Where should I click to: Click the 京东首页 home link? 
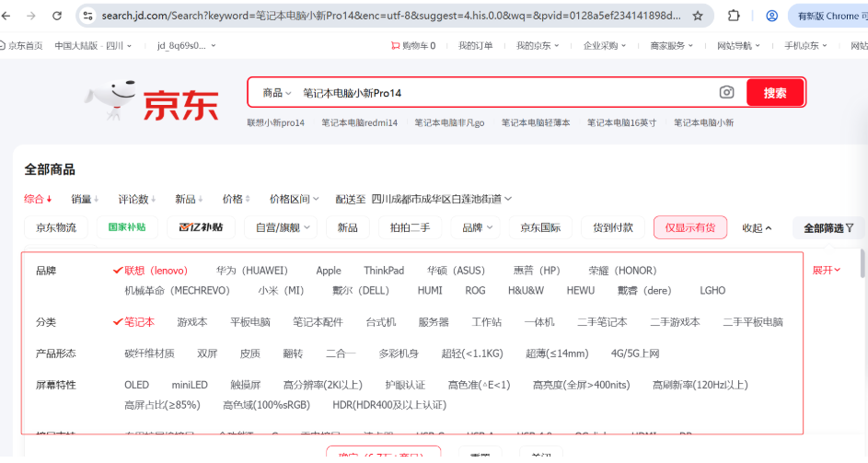click(22, 45)
